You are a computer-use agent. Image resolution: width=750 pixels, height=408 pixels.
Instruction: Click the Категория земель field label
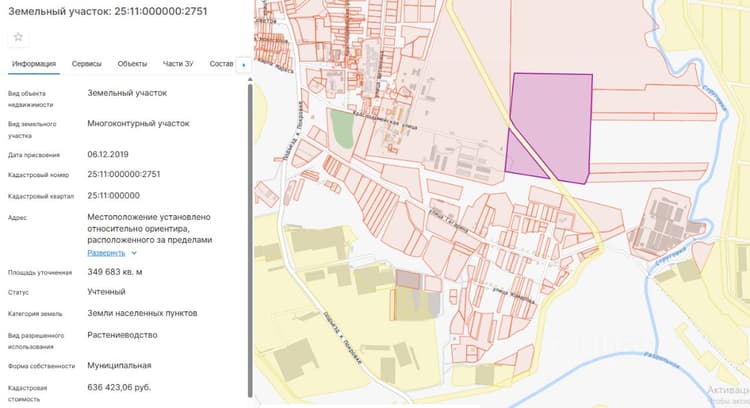(35, 314)
